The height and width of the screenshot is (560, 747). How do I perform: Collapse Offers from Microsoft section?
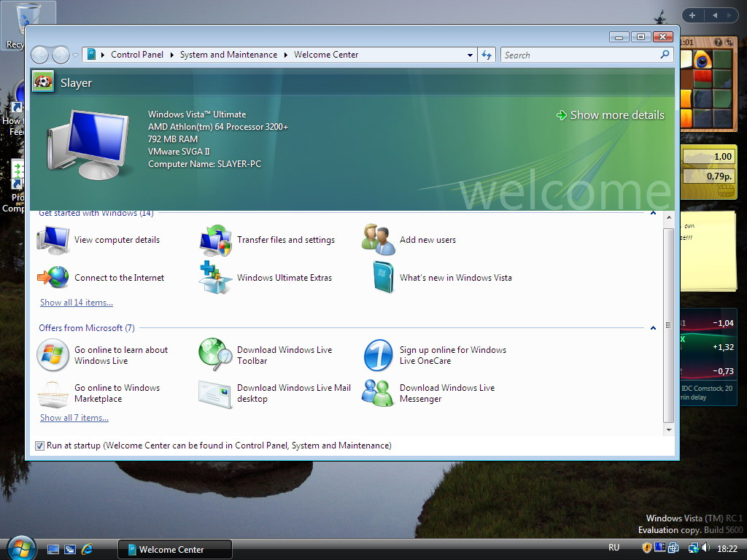[653, 328]
